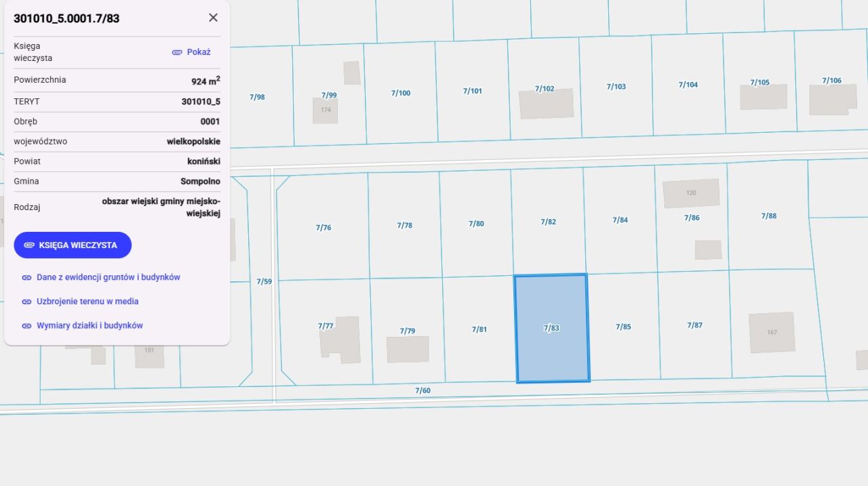This screenshot has height=486, width=868.
Task: Select parcel 7/103 on the map
Action: [616, 87]
